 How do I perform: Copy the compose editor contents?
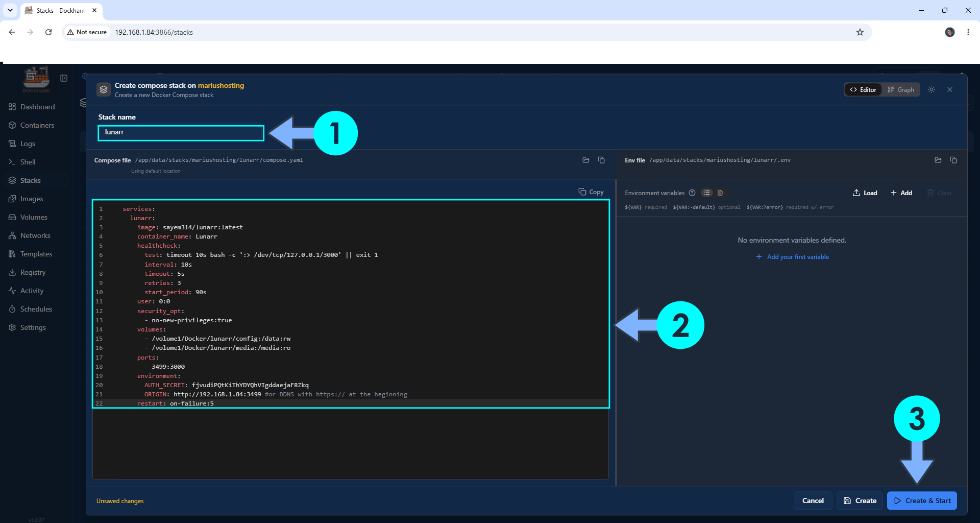(591, 192)
